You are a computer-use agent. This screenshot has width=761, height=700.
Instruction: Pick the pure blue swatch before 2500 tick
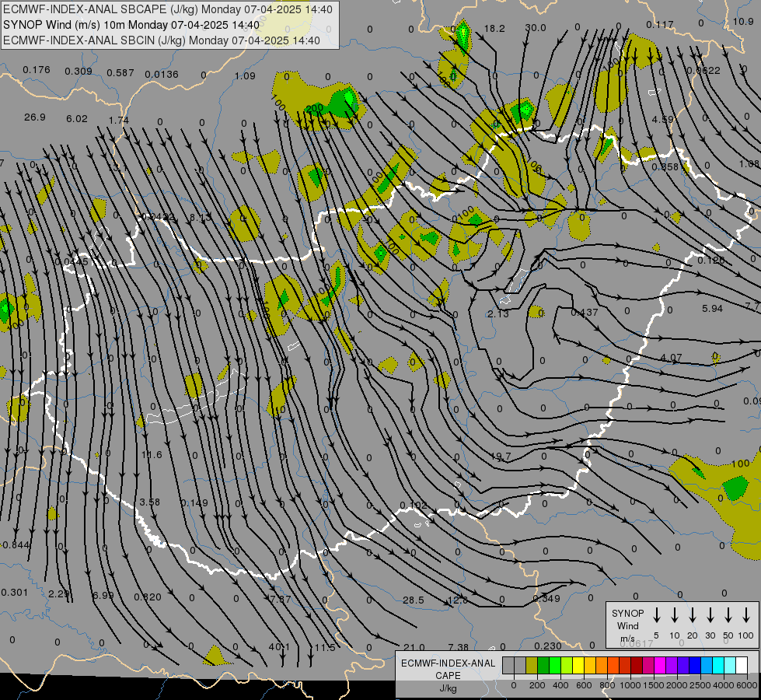[694, 665]
